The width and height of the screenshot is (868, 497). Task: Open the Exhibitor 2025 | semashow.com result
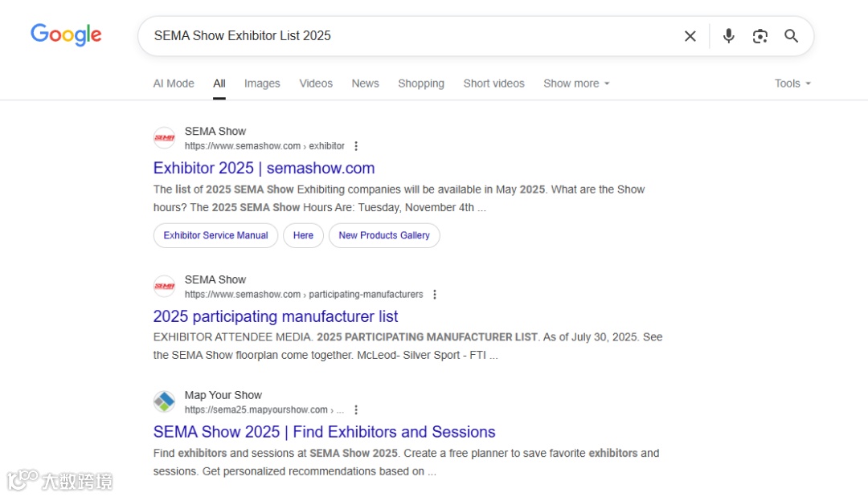264,168
